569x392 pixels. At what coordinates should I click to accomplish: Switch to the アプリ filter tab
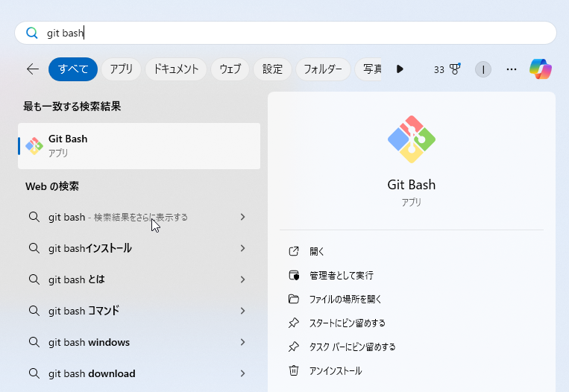click(x=122, y=69)
